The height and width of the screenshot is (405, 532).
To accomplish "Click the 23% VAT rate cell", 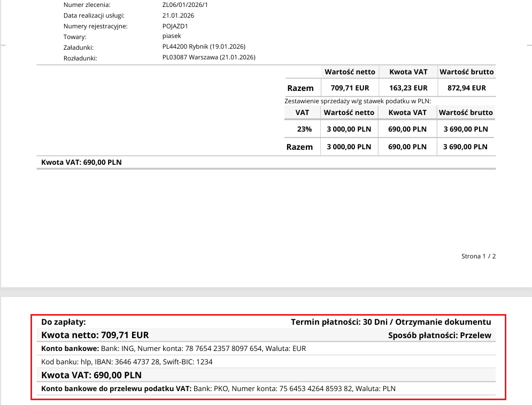I will [x=304, y=129].
